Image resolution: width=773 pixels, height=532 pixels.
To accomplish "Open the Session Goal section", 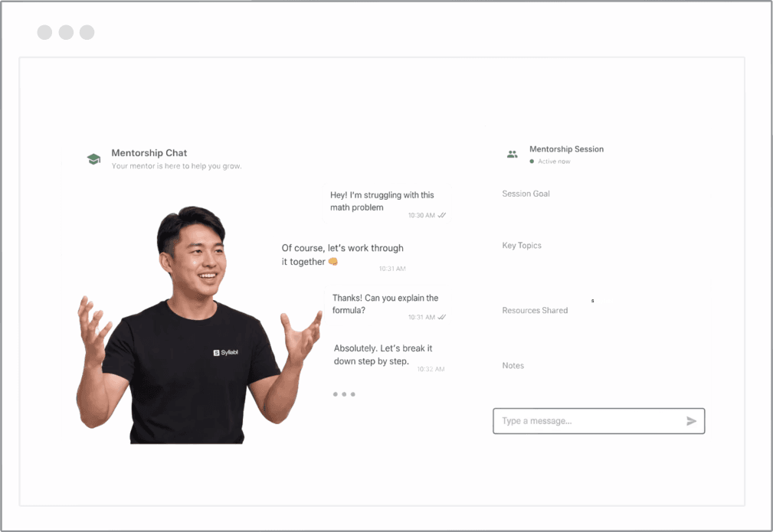I will click(x=526, y=194).
